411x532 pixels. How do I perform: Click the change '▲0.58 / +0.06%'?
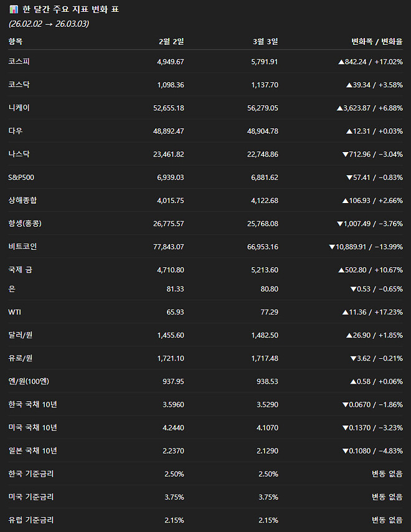click(376, 381)
